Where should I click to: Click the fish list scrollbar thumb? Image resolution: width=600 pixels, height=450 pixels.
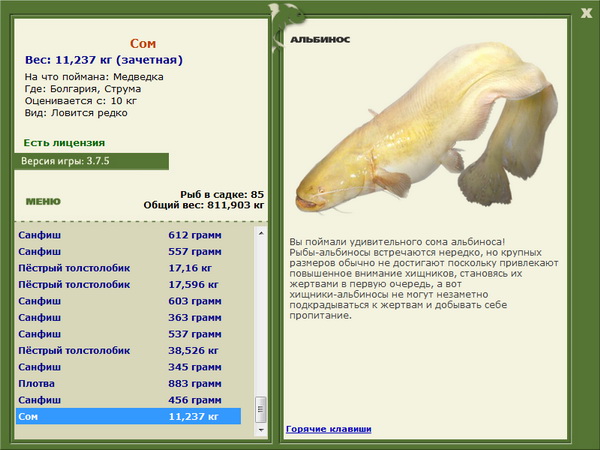tap(261, 409)
